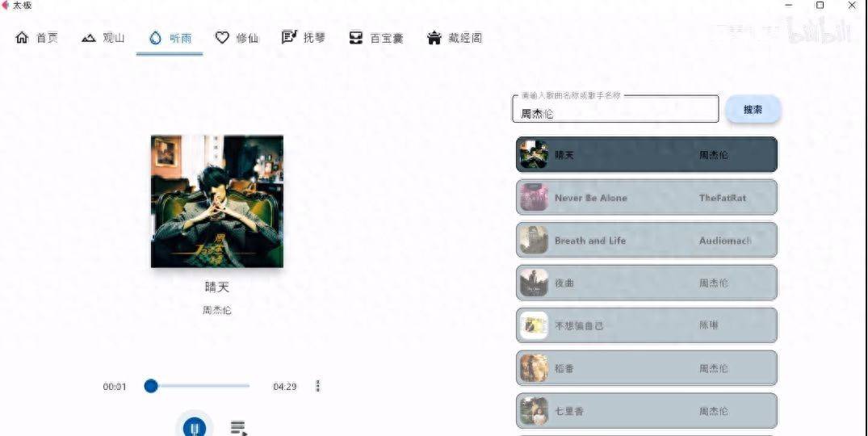The width and height of the screenshot is (868, 436).
Task: Play the 夜曲 song entry
Action: pos(647,283)
